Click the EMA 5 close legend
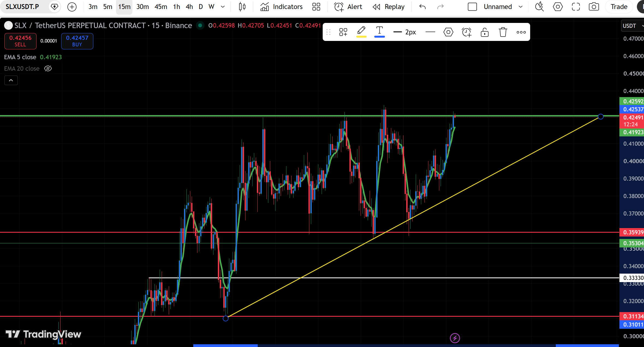The image size is (644, 347). [20, 57]
